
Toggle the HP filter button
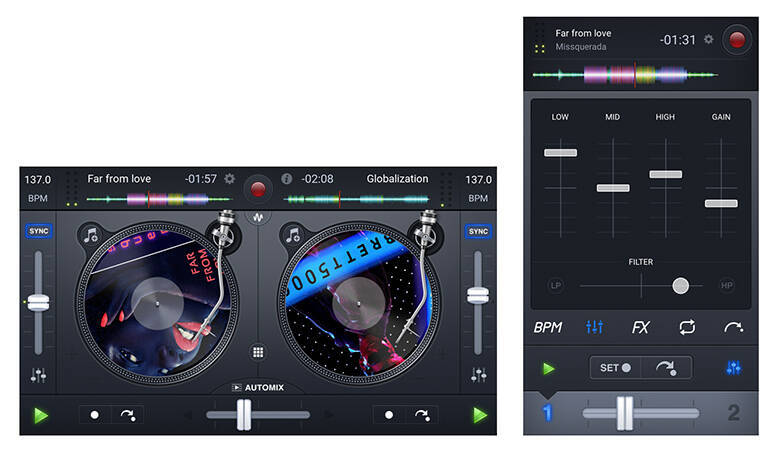pyautogui.click(x=726, y=285)
